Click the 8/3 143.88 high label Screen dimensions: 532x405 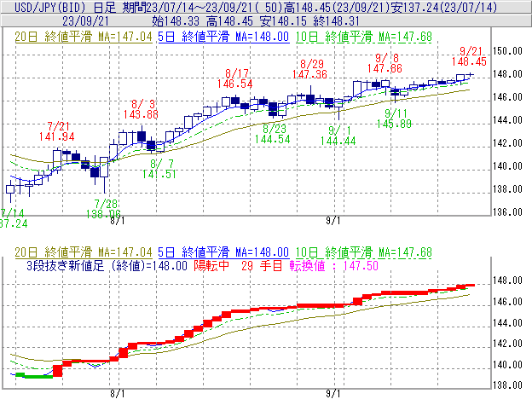pos(142,109)
